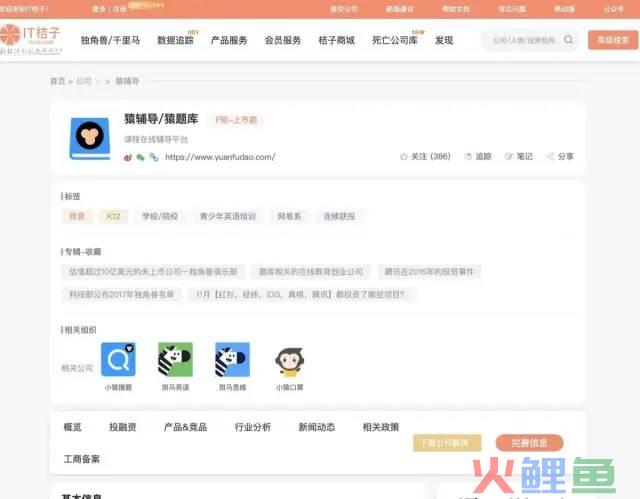
Task: Click the 移动端 top bar link
Action: point(564,9)
